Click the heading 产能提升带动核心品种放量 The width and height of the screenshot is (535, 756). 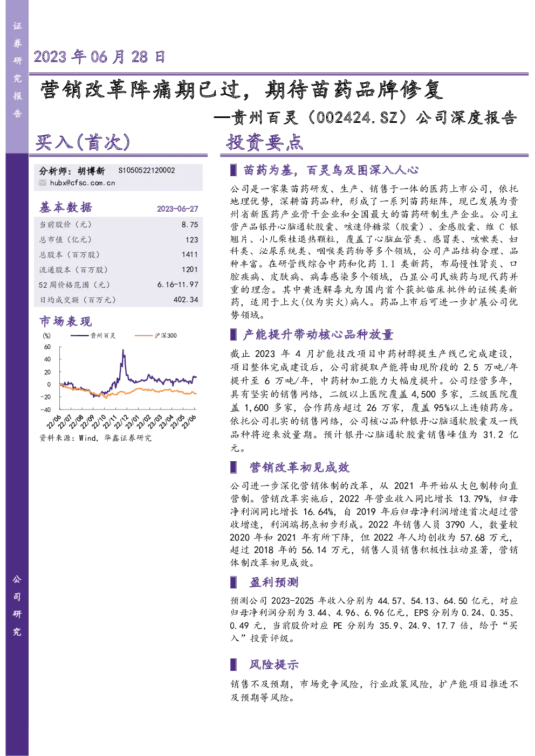318,335
